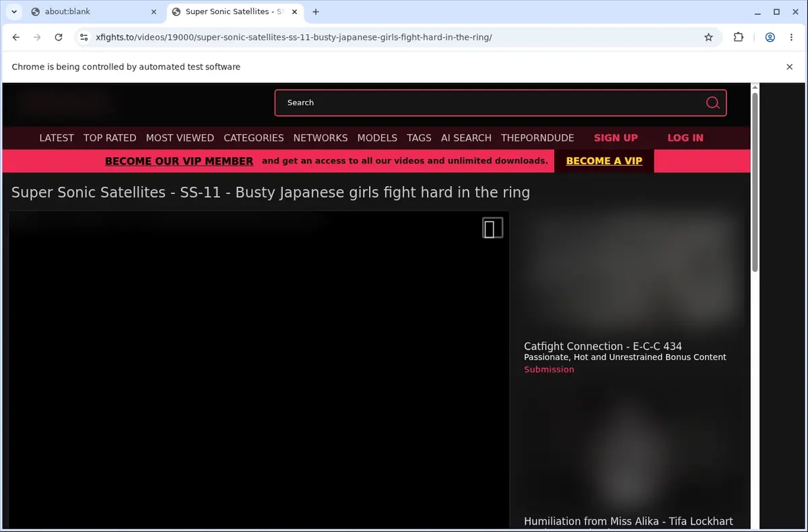Open the tab search chevron in Chrome
Viewport: 808px width, 532px height.
tap(13, 11)
